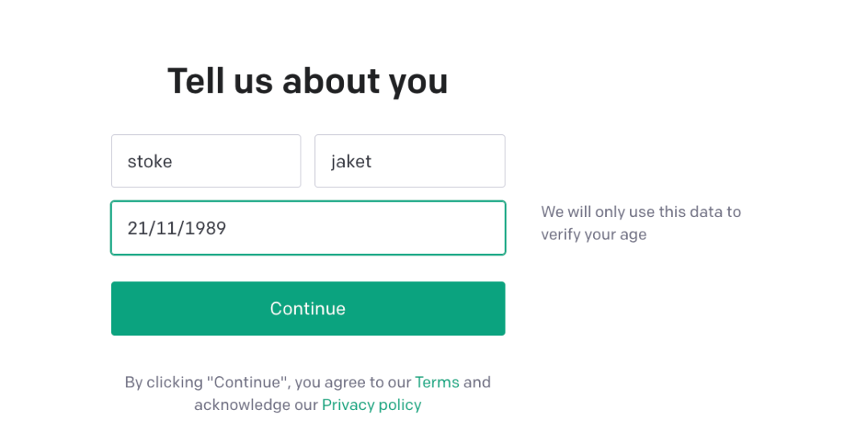This screenshot has width=868, height=422.
Task: Open the Privacy policy link
Action: click(371, 404)
